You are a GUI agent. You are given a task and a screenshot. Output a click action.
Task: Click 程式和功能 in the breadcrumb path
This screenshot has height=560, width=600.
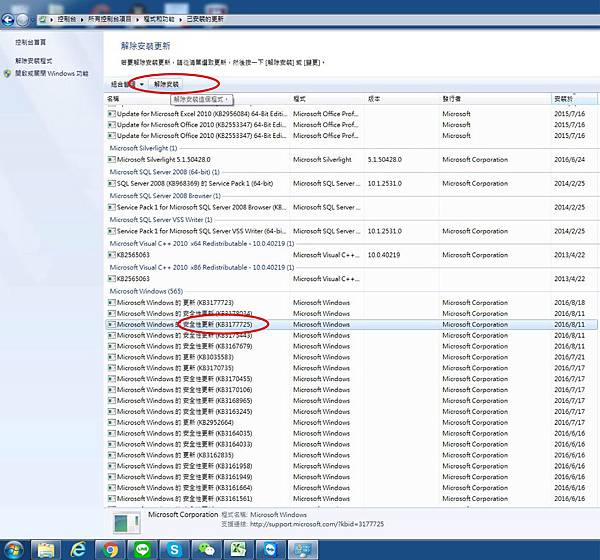(x=159, y=19)
